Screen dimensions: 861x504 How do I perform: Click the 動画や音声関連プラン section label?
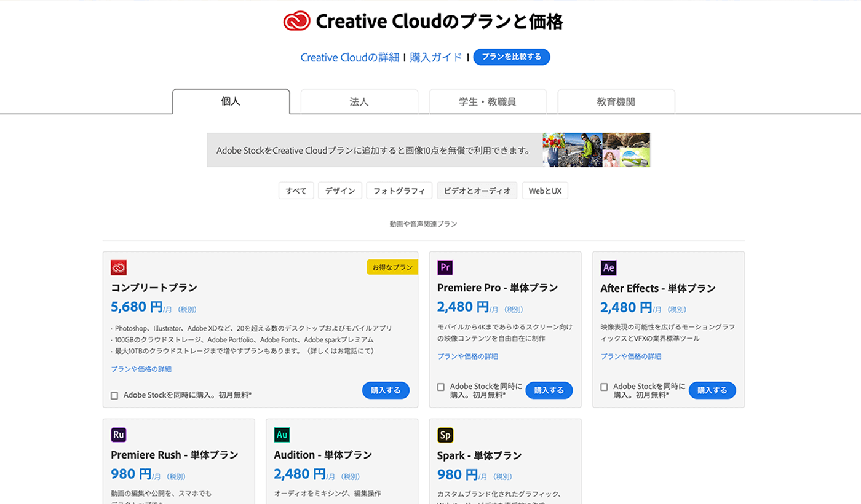point(423,224)
